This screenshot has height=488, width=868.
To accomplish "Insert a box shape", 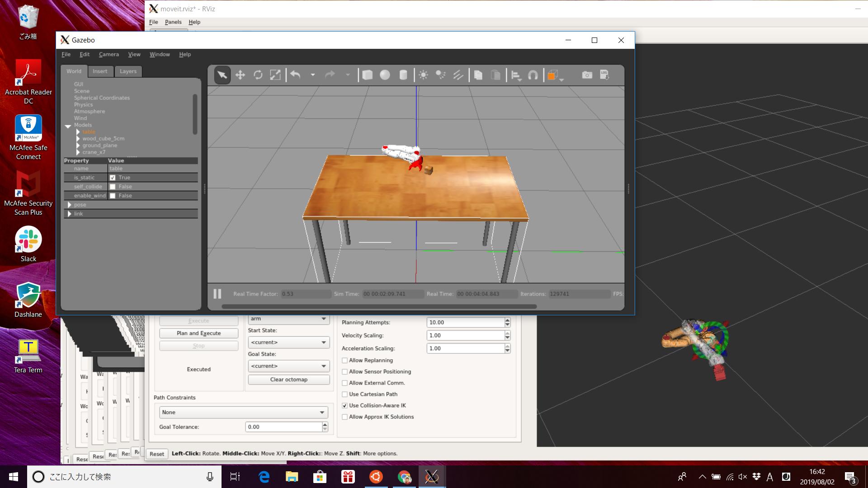I will 368,75.
